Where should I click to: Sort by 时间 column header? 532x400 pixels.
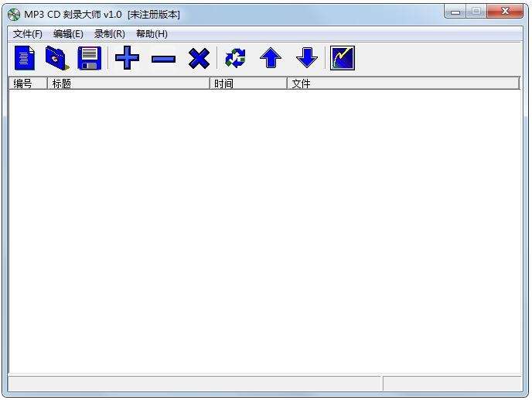[249, 84]
